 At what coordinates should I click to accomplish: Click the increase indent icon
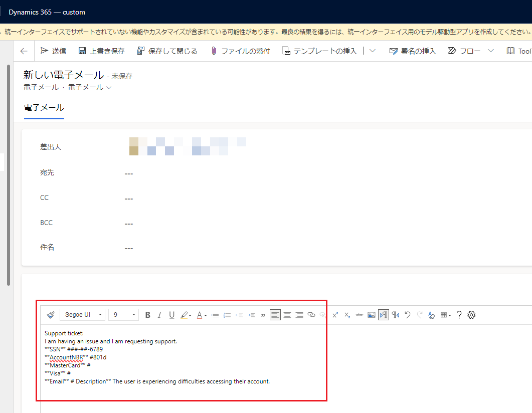coord(251,315)
